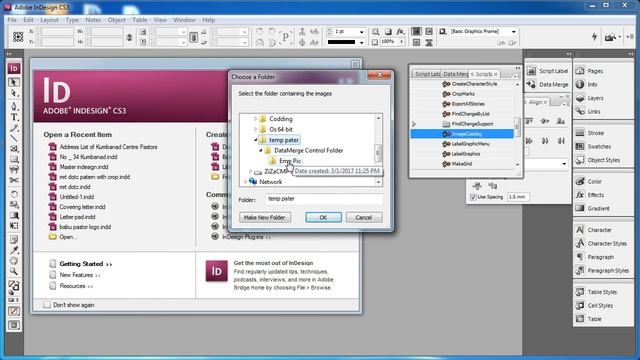Screen dimensions: 640x360
Task: Open the Resources link
Action: (x=76, y=286)
